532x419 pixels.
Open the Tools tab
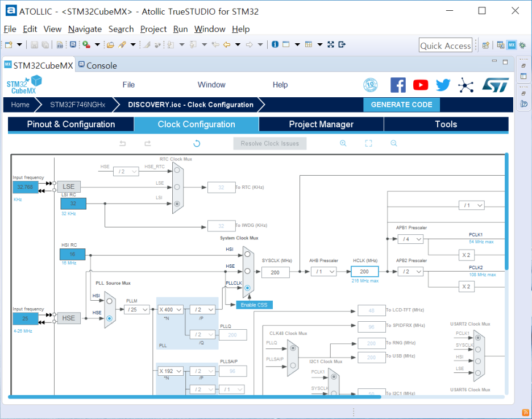(x=446, y=124)
